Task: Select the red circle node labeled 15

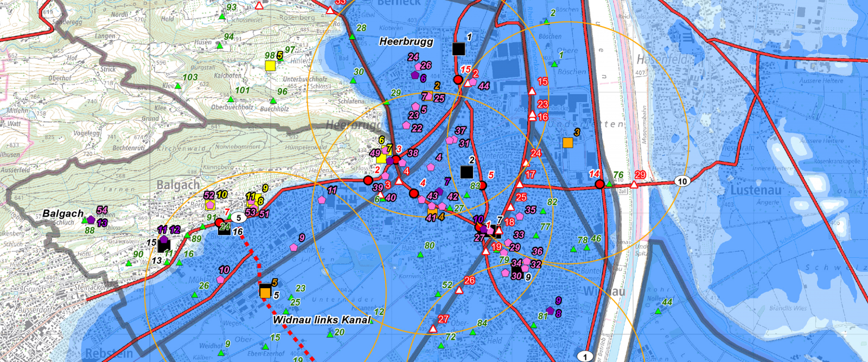Action: pos(458,80)
